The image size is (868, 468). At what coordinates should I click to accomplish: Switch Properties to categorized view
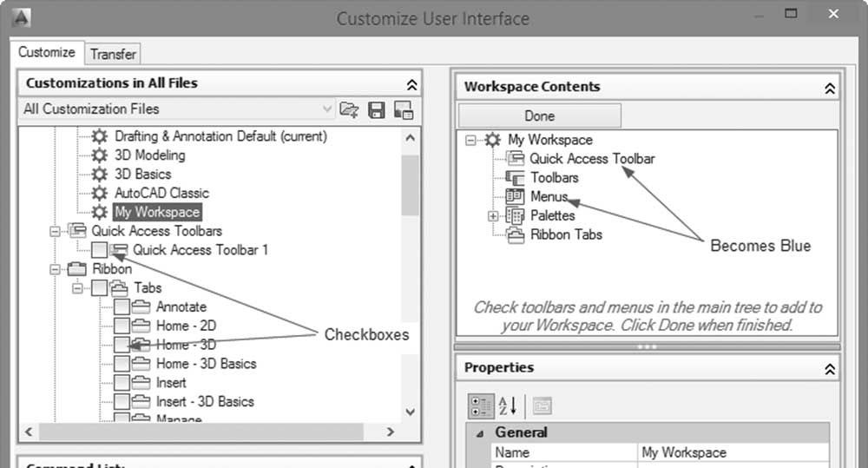point(481,406)
